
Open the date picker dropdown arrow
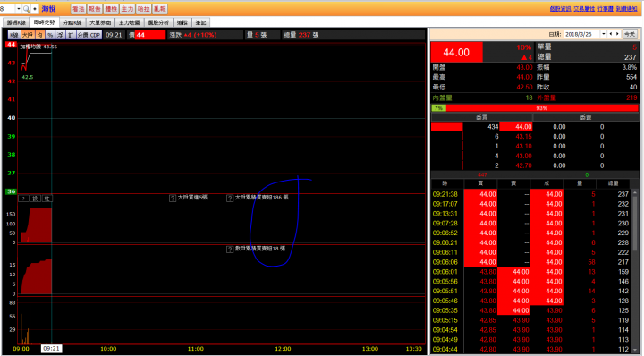tap(604, 34)
